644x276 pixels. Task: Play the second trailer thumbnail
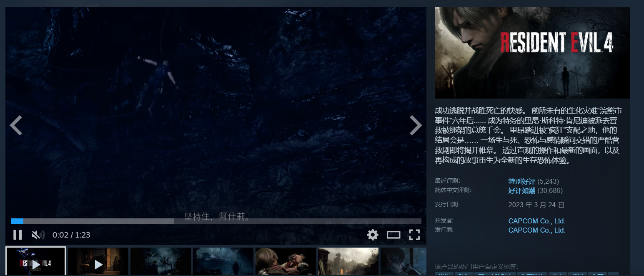point(98,261)
